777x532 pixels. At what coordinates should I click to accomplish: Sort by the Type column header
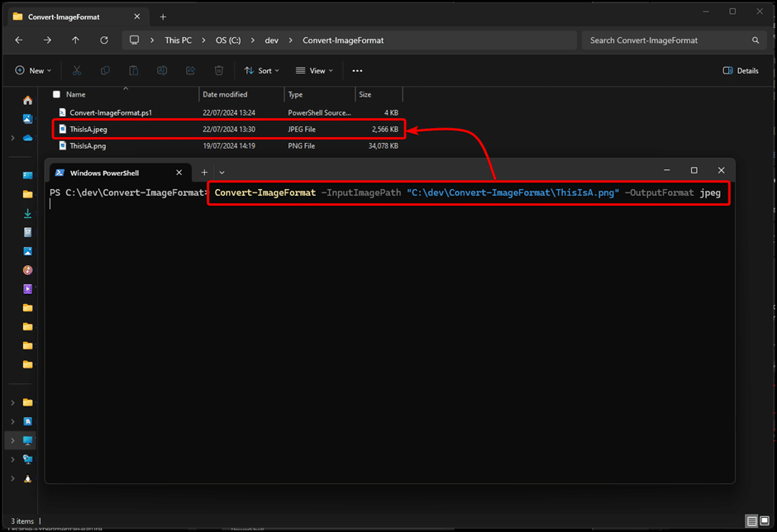320,94
